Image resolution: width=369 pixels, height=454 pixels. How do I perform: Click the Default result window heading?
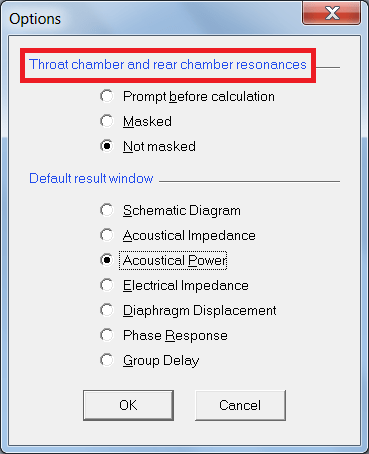tap(91, 178)
